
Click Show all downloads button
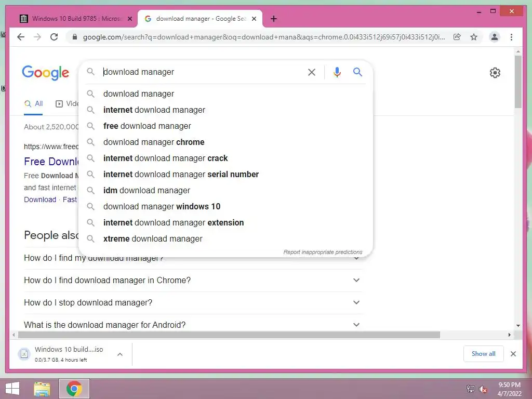tap(483, 354)
